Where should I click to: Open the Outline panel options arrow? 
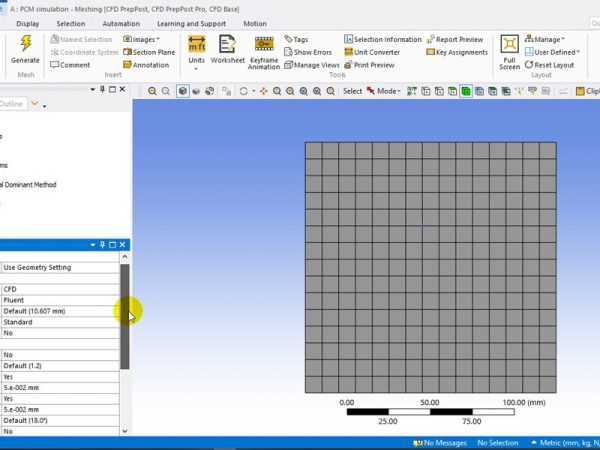click(x=93, y=89)
